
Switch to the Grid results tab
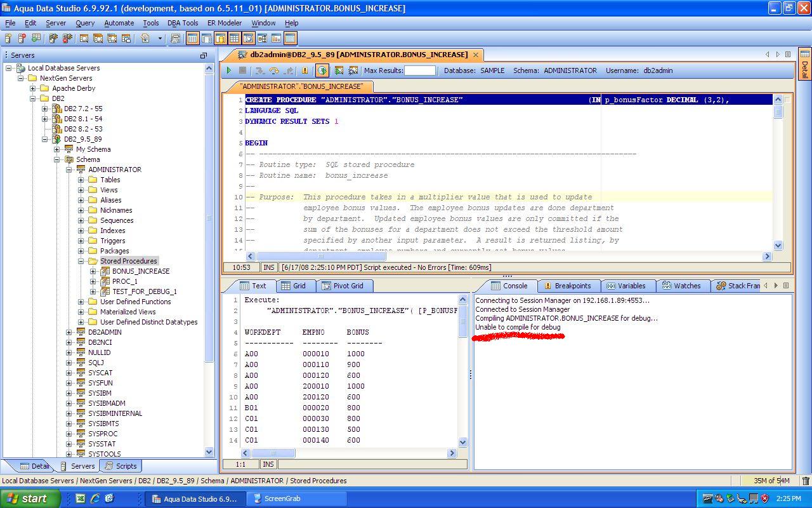[x=297, y=285]
